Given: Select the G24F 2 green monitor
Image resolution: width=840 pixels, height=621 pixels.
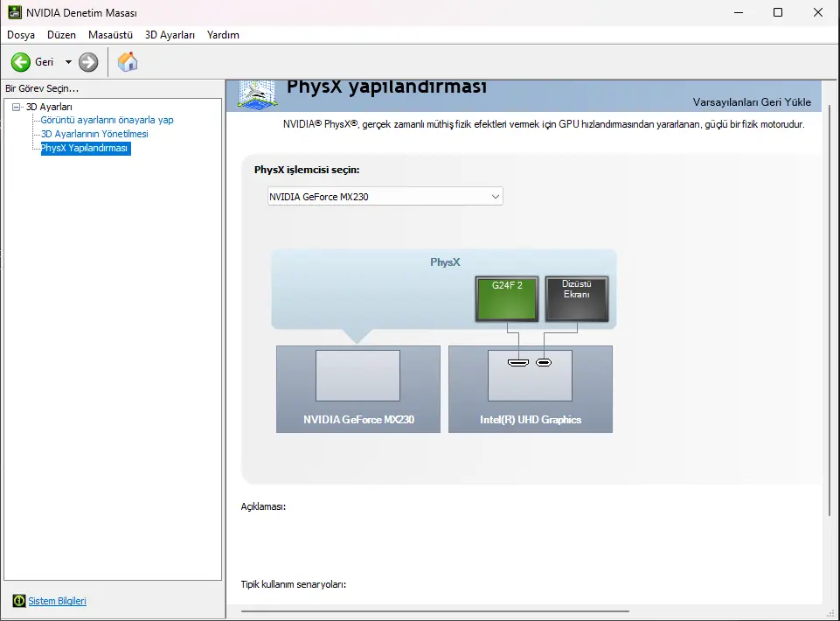Looking at the screenshot, I should pos(507,299).
